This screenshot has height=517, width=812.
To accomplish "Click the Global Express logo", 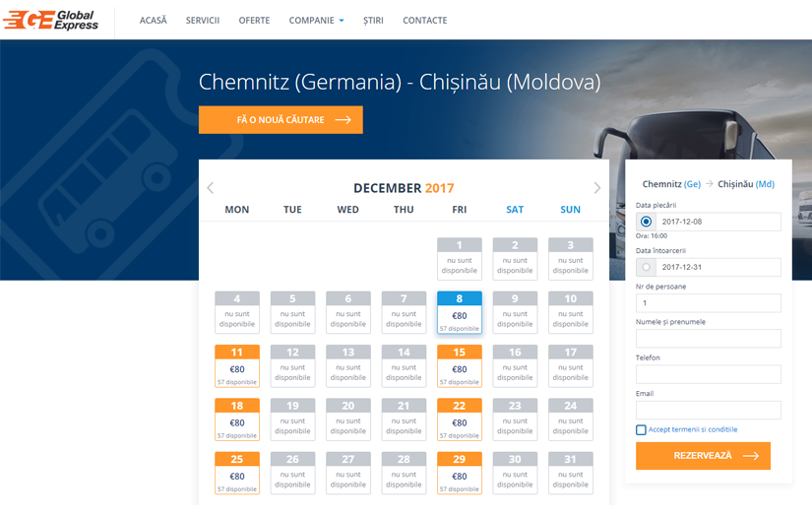I will (52, 20).
